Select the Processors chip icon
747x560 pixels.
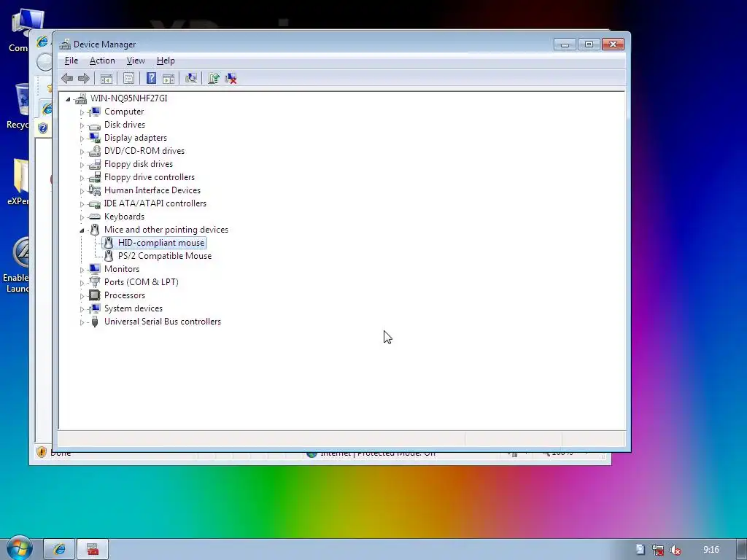(94, 295)
